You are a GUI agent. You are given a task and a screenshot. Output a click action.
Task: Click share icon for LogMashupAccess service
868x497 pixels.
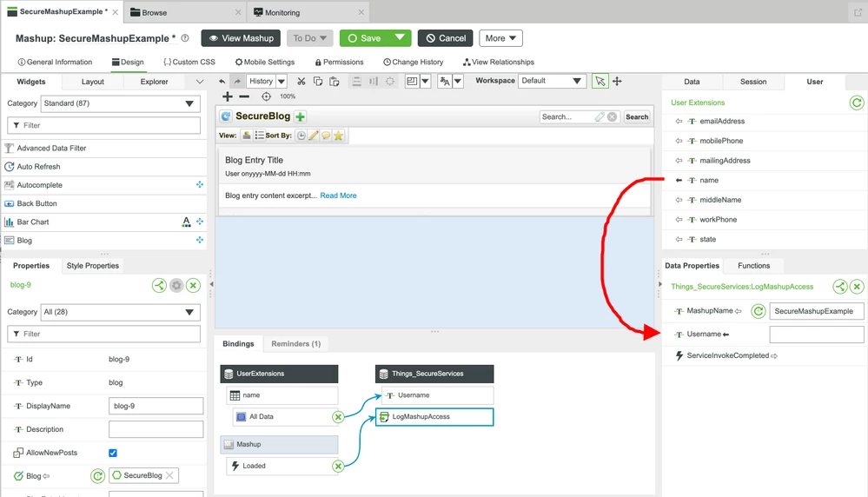pos(840,286)
